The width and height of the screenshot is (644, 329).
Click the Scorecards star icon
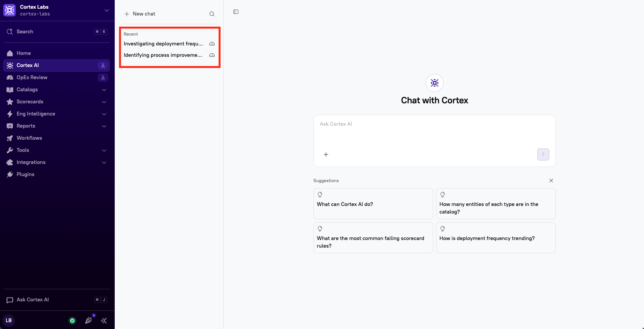10,102
